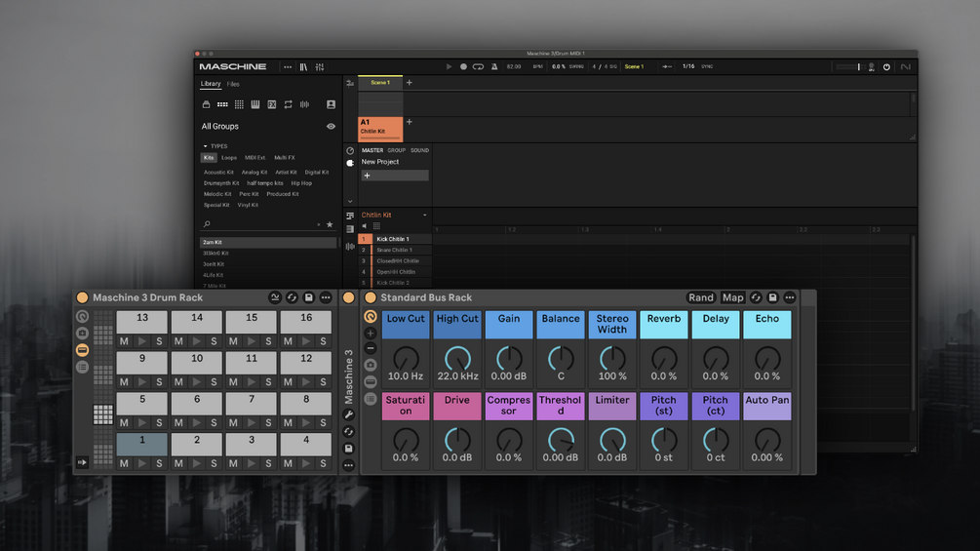This screenshot has height=551, width=980.
Task: Solo drum pad 16
Action: 323,341
